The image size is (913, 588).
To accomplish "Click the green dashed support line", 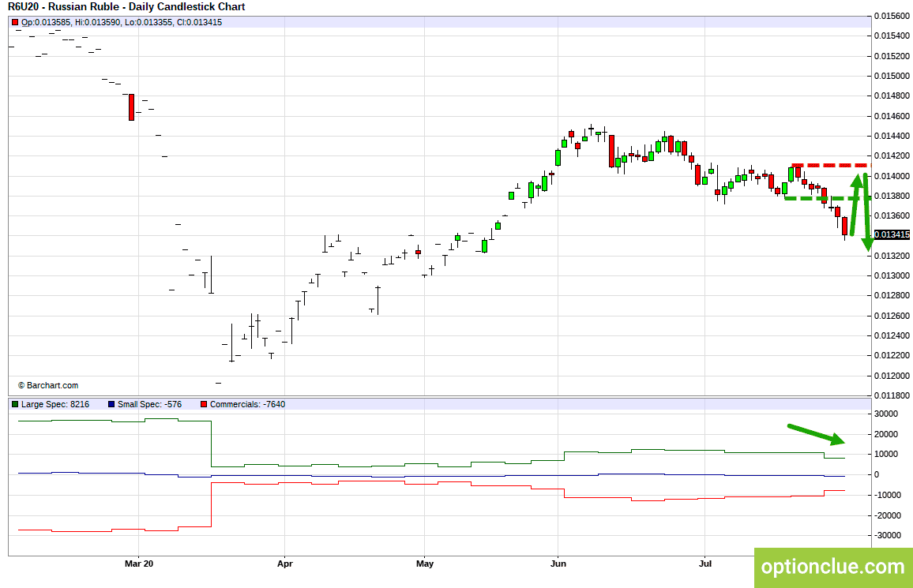I will (827, 199).
